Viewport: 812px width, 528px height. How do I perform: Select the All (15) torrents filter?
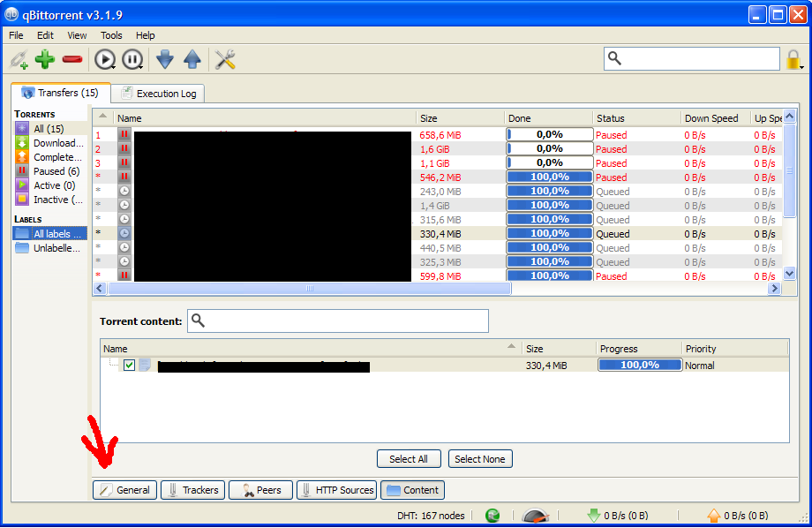49,129
